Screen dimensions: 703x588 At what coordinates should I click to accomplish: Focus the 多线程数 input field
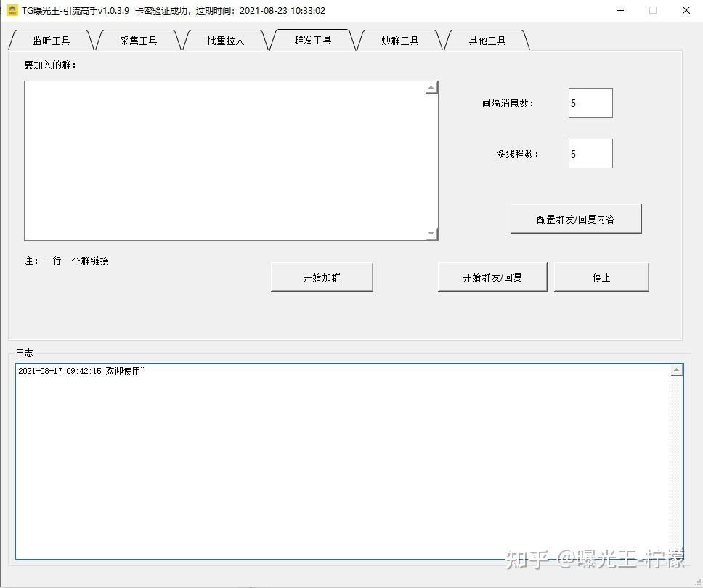[590, 154]
